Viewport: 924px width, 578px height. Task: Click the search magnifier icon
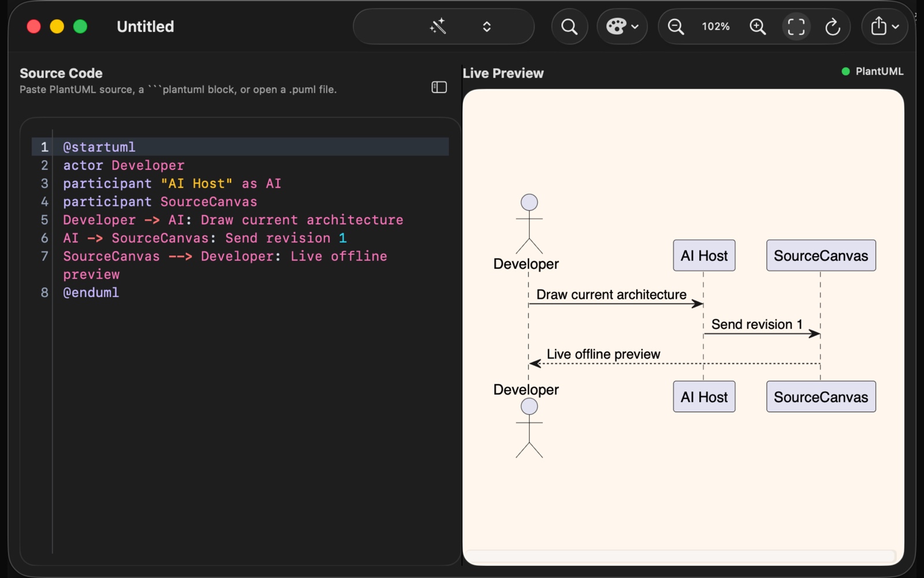click(569, 27)
